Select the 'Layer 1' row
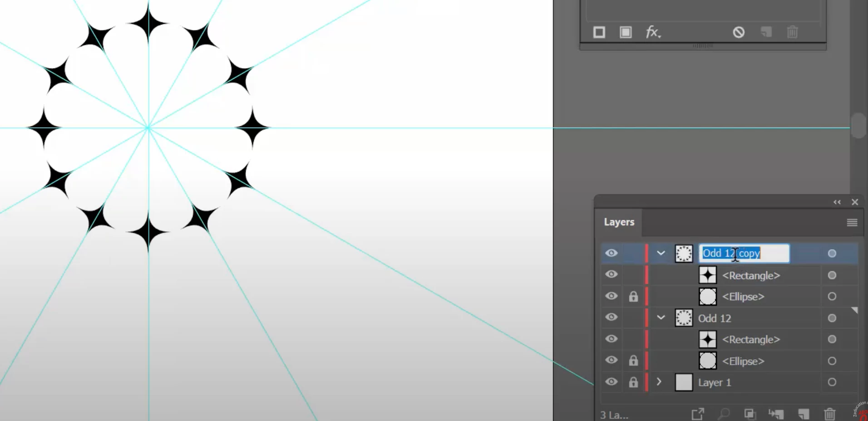Screen dimensions: 868x421 tap(729, 382)
